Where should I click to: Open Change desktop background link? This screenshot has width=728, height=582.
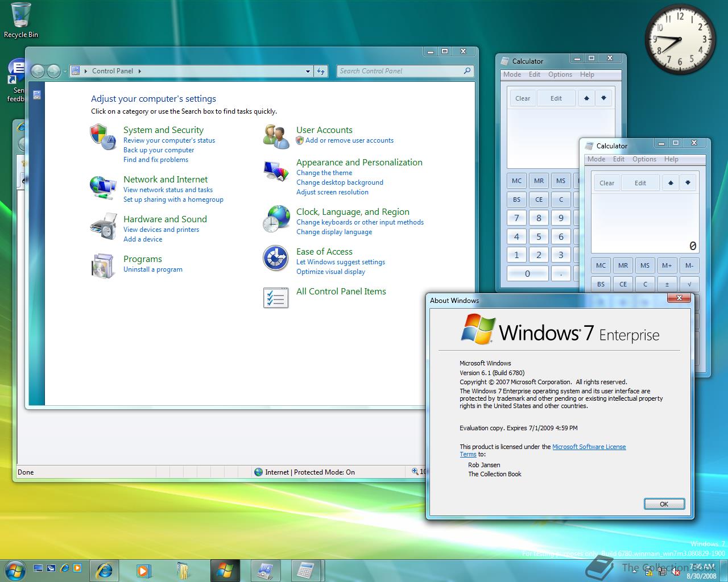tap(340, 182)
